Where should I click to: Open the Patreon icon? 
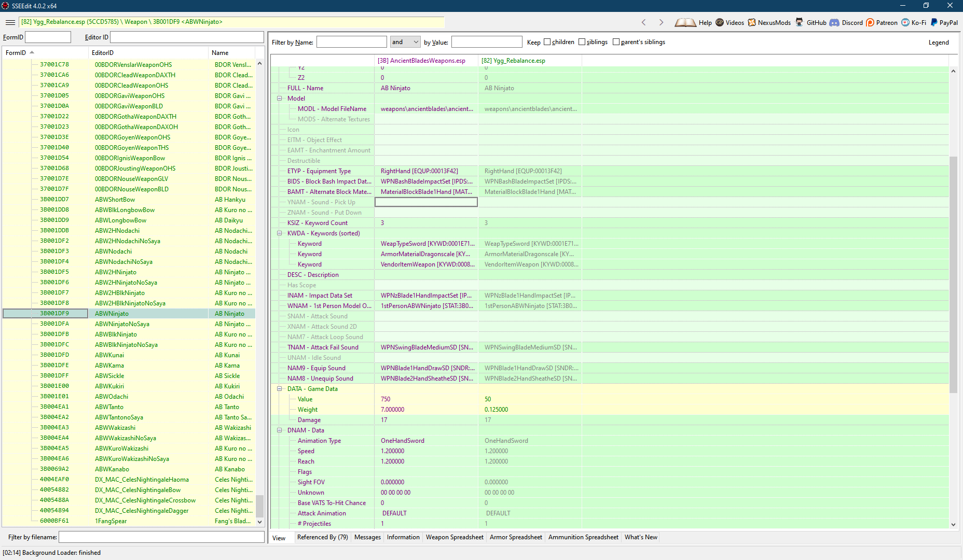tap(870, 22)
